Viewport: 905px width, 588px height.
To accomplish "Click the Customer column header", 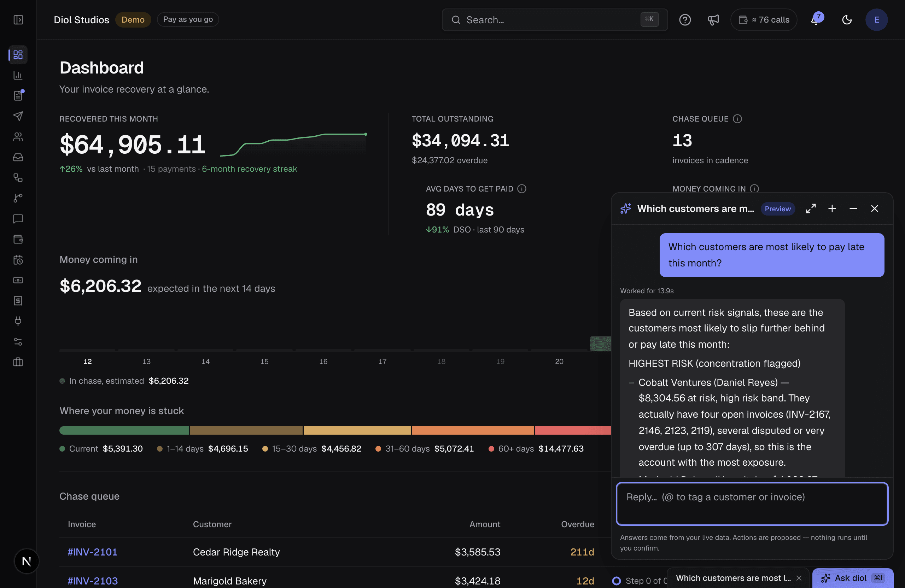I will click(x=212, y=524).
